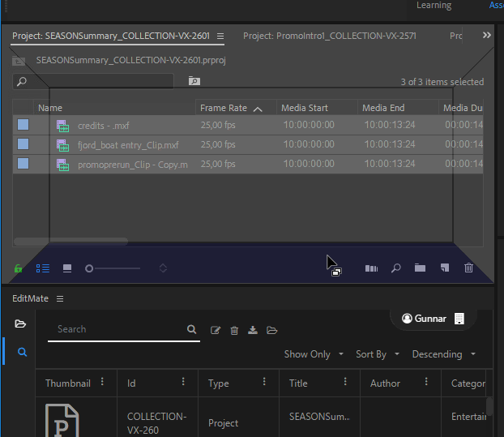The image size is (504, 437).
Task: Toggle label box for credits - .mxf
Action: (x=23, y=125)
